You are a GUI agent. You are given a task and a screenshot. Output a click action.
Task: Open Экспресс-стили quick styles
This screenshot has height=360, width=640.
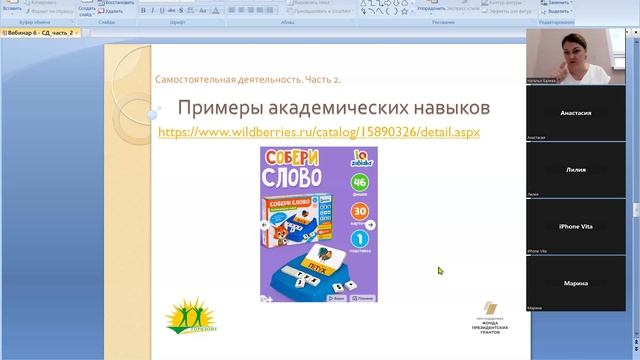[x=463, y=8]
